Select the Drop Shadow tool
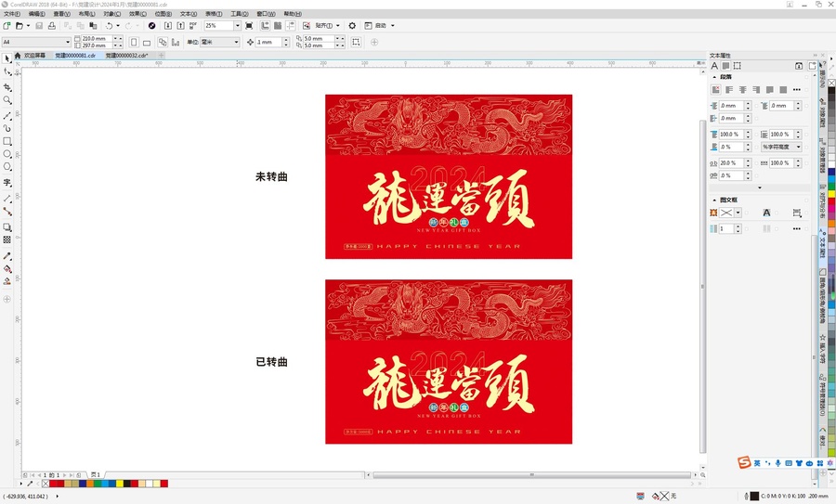836x504 pixels. click(x=7, y=227)
